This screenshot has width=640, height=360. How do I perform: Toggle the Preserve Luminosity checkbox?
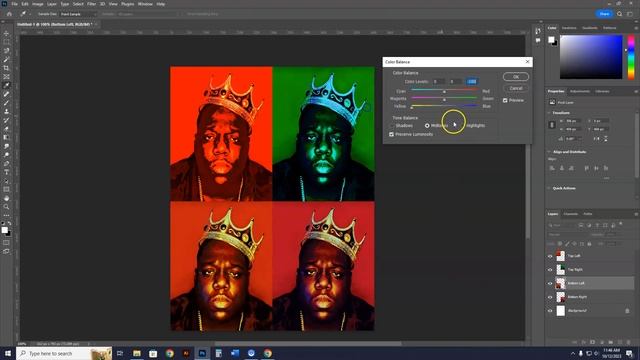tap(391, 134)
